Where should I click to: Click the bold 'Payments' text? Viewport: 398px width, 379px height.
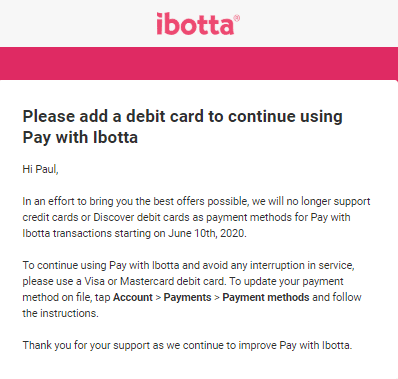point(187,297)
